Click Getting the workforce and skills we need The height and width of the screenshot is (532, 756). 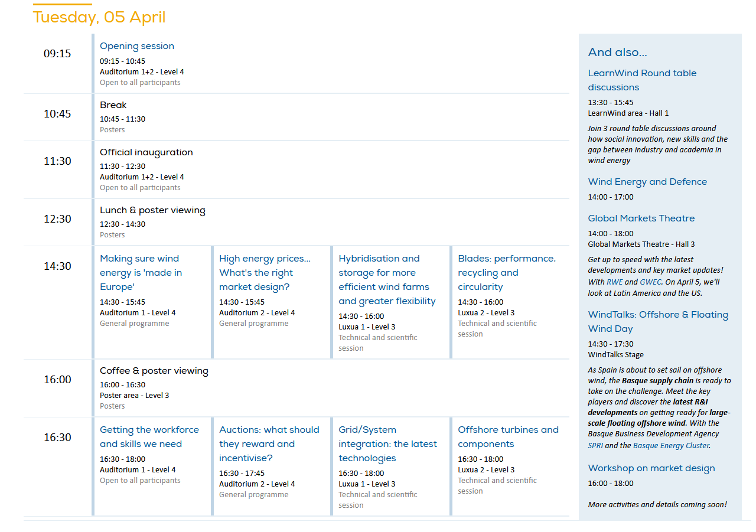point(149,437)
